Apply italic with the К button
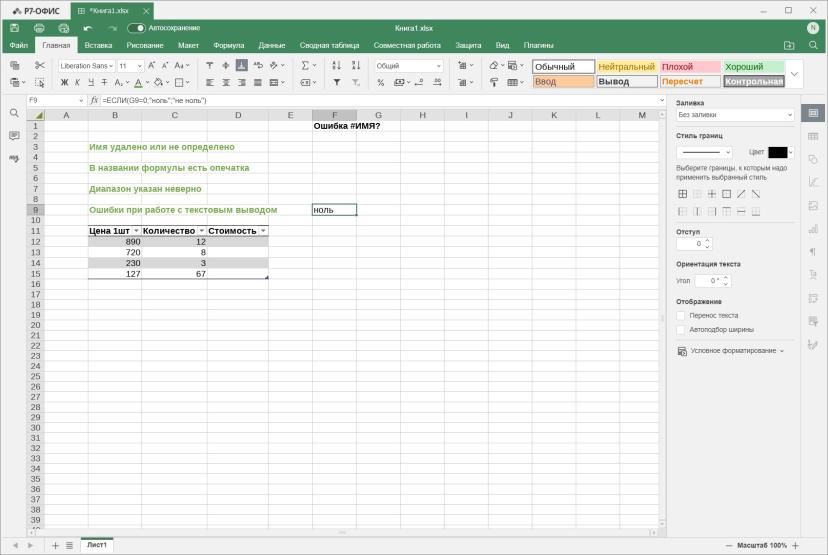The width and height of the screenshot is (828, 555). tap(78, 82)
